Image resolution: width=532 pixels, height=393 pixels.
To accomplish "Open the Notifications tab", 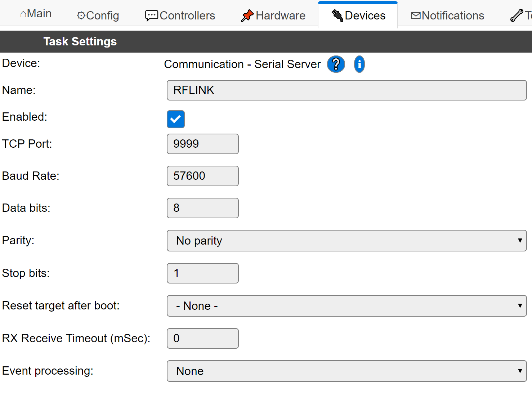I will (447, 15).
